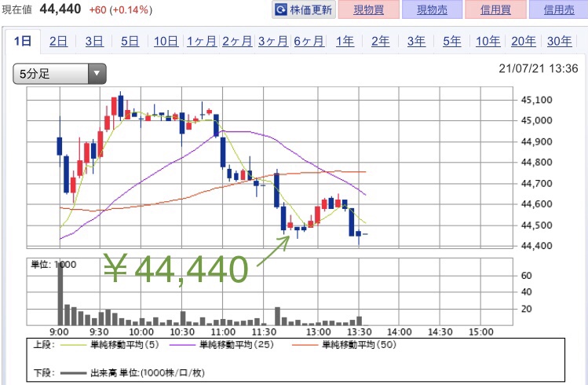
Task: Click the 45,000 price axis label
Action: [537, 120]
